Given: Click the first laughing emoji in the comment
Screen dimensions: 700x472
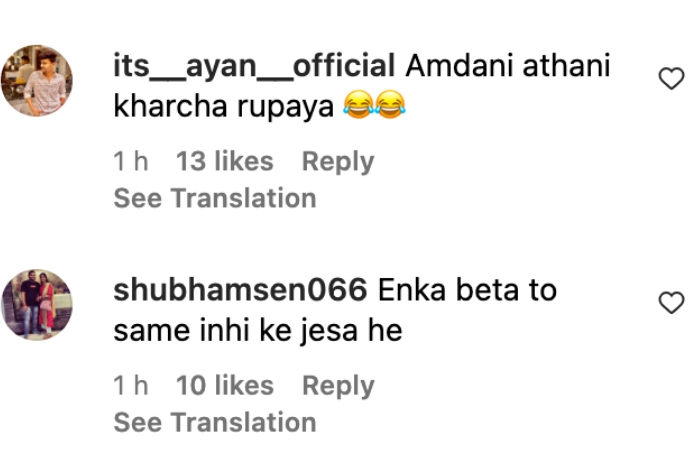Looking at the screenshot, I should (x=356, y=106).
